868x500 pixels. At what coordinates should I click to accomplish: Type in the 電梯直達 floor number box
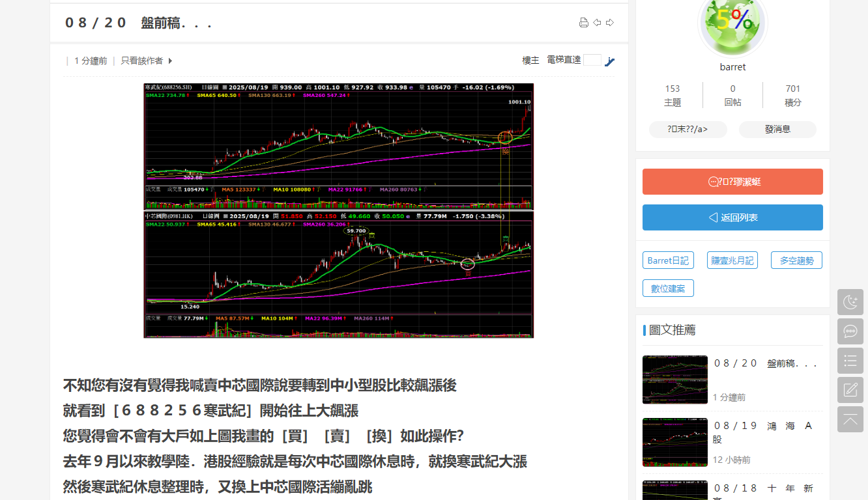(x=592, y=61)
